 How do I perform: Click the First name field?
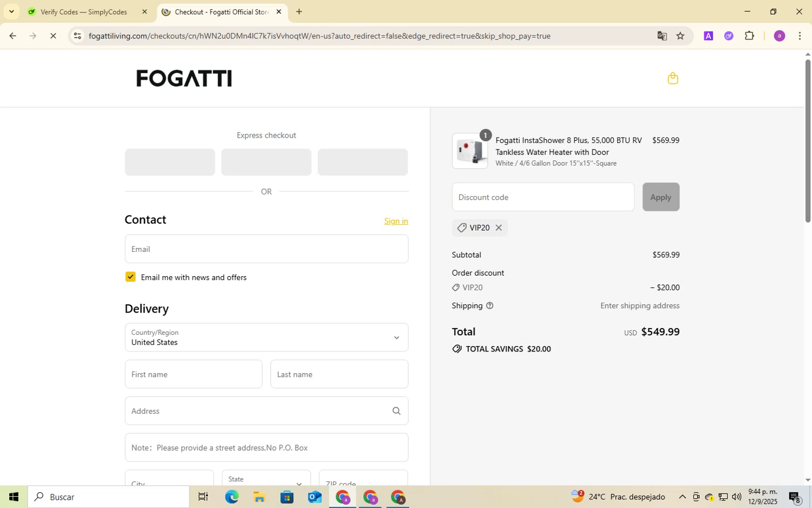click(x=193, y=374)
